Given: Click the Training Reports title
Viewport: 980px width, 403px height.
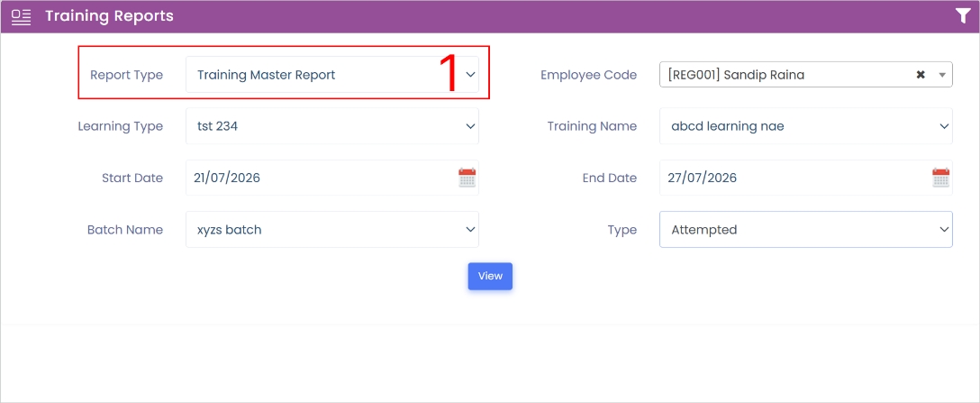Looking at the screenshot, I should click(109, 16).
